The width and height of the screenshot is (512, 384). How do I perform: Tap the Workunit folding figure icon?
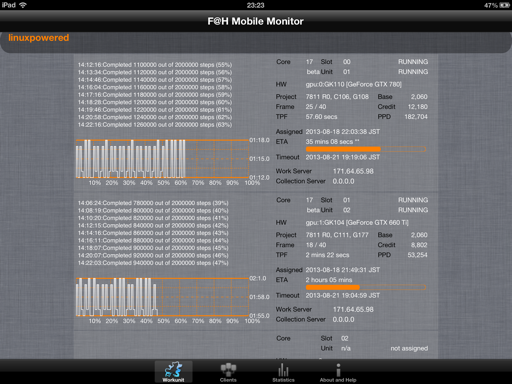[173, 369]
